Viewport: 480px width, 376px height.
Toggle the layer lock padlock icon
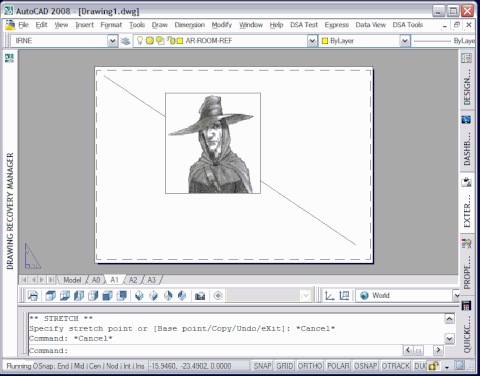171,41
